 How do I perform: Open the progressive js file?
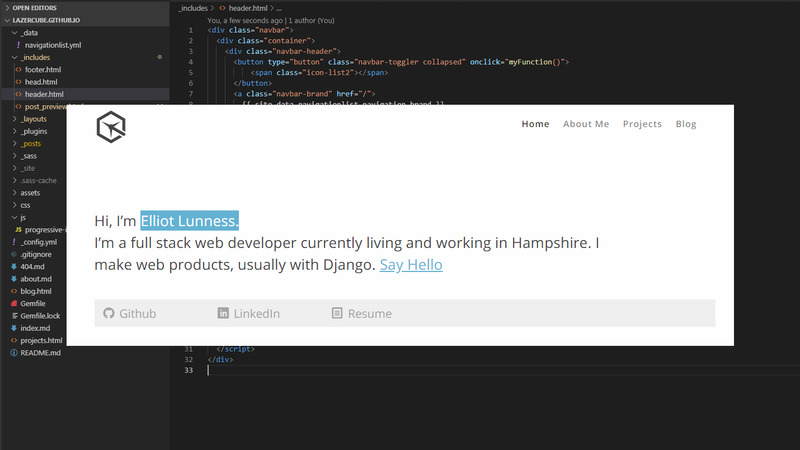pos(45,230)
